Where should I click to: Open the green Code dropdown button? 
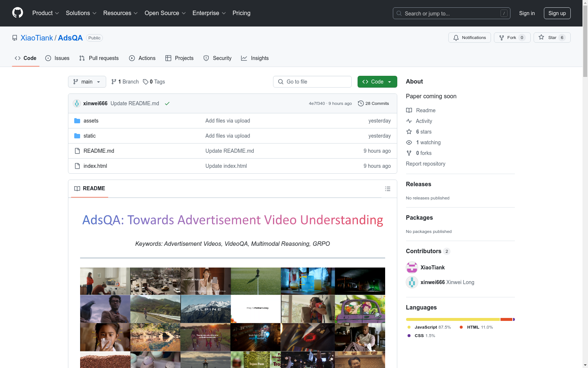coord(377,82)
